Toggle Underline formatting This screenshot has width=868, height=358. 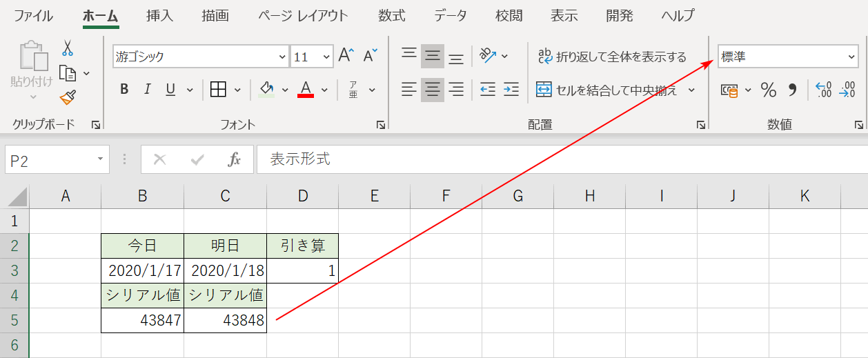(170, 89)
